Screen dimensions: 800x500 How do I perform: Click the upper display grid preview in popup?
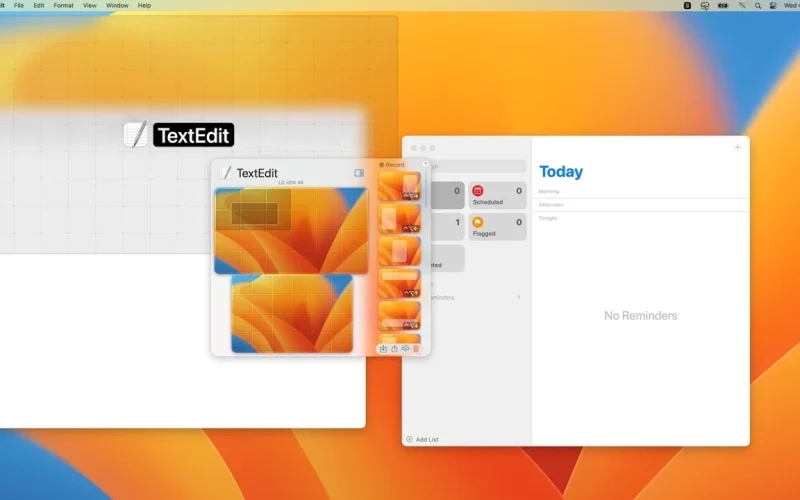[x=291, y=231]
